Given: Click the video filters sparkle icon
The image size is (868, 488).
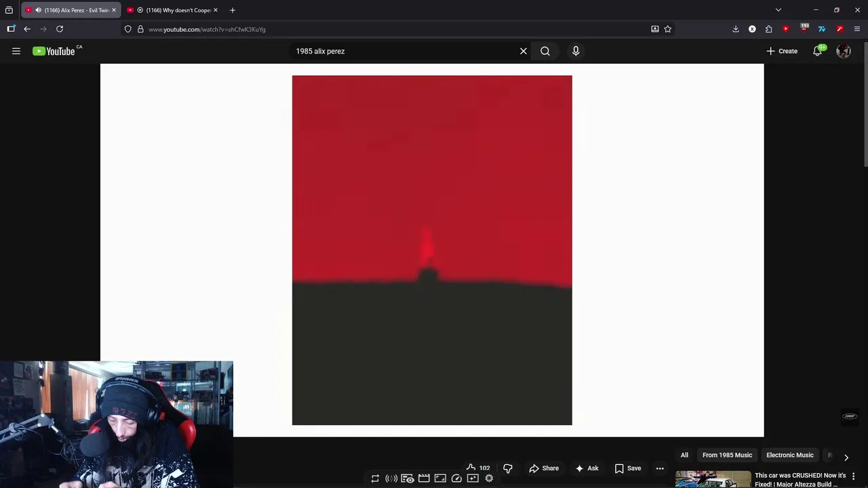Looking at the screenshot, I should (473, 479).
